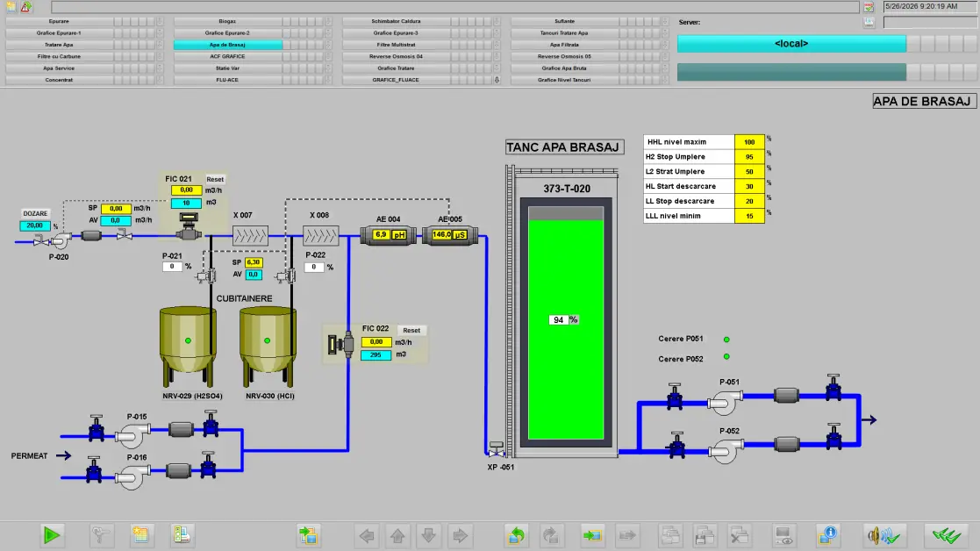Select pump P-015 symbol
Screen dimensions: 980x551
(x=133, y=435)
